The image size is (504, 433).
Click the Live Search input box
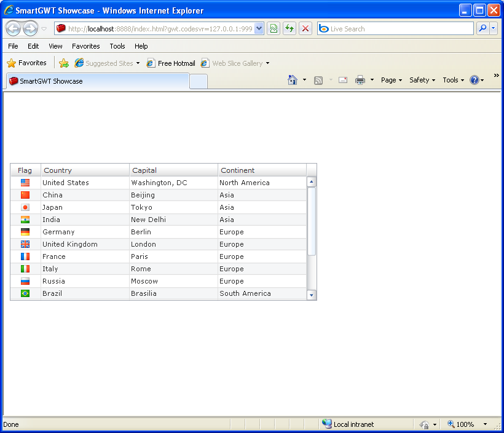[395, 29]
